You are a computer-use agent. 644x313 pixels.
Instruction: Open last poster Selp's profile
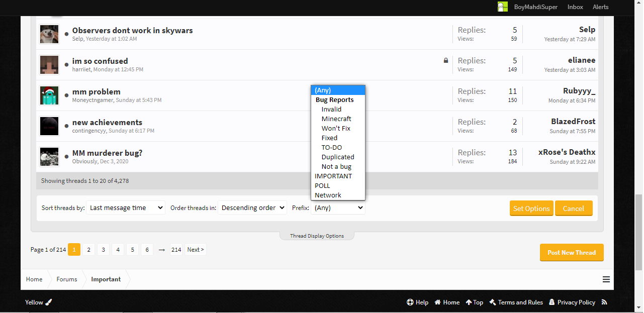tap(587, 30)
